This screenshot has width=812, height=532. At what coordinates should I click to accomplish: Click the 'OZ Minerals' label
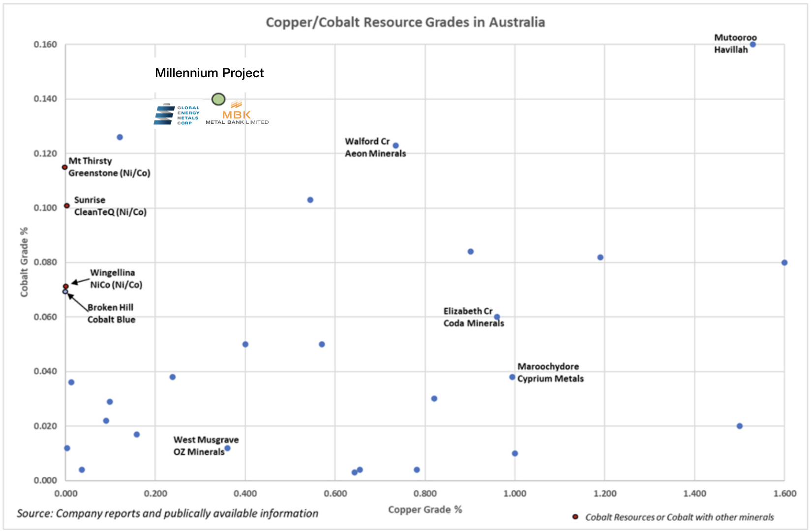click(199, 452)
